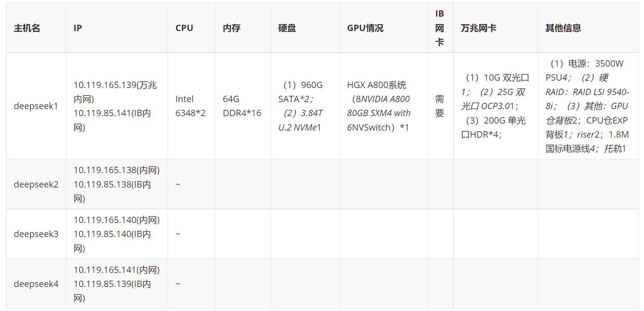Select the 64G DDR4*16 memory cell
Image resolution: width=644 pixels, height=311 pixels.
point(242,106)
